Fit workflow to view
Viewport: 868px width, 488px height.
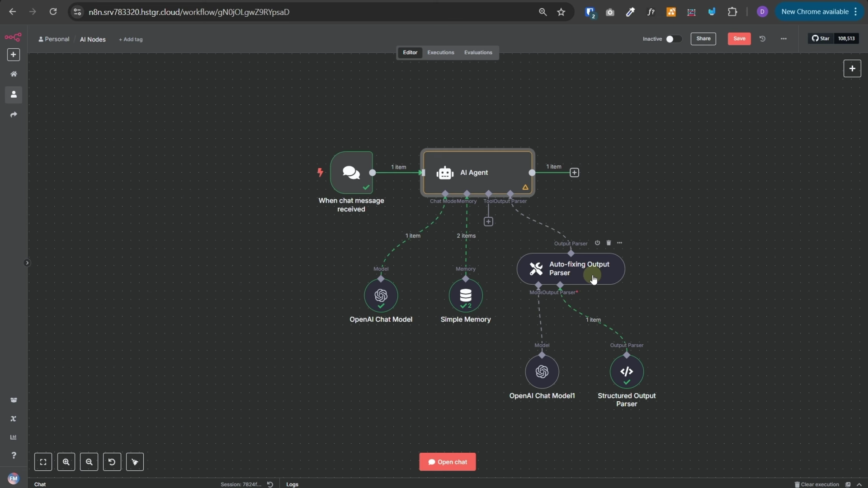point(43,462)
